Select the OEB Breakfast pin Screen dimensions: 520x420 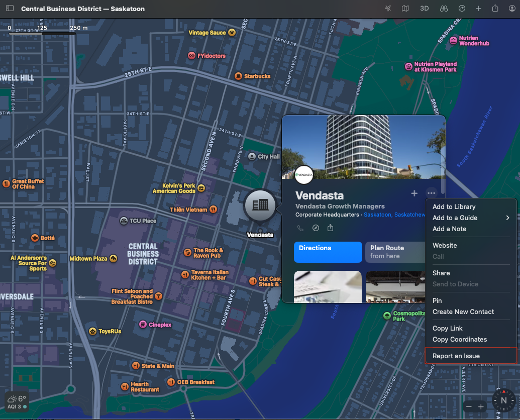[x=171, y=382]
